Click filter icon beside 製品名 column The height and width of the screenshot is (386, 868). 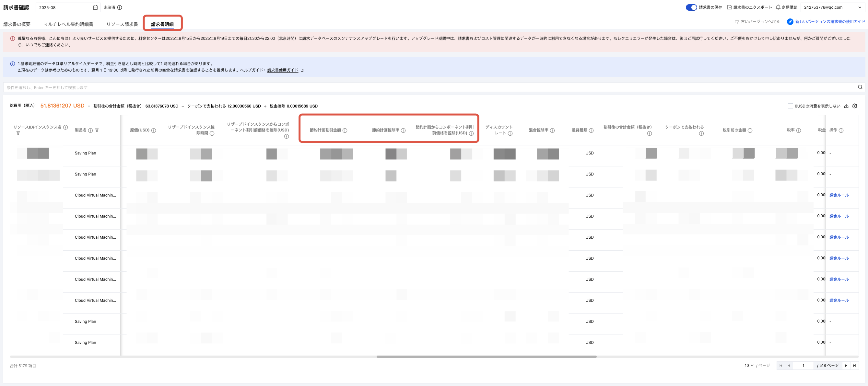pyautogui.click(x=97, y=130)
